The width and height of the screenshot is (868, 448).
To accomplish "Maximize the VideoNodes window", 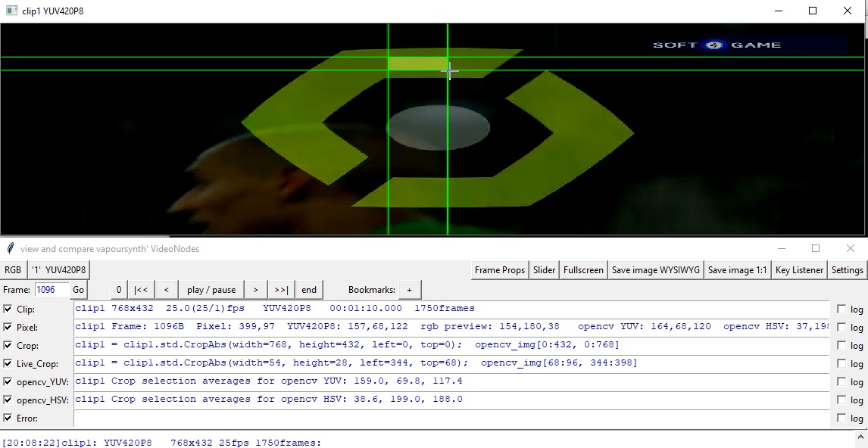I will tap(816, 248).
